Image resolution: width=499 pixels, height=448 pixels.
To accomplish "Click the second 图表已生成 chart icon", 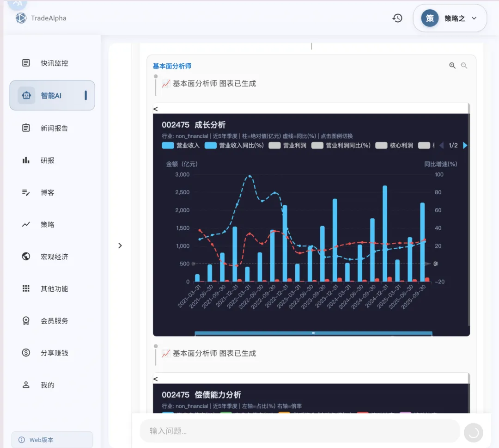I will click(x=166, y=353).
